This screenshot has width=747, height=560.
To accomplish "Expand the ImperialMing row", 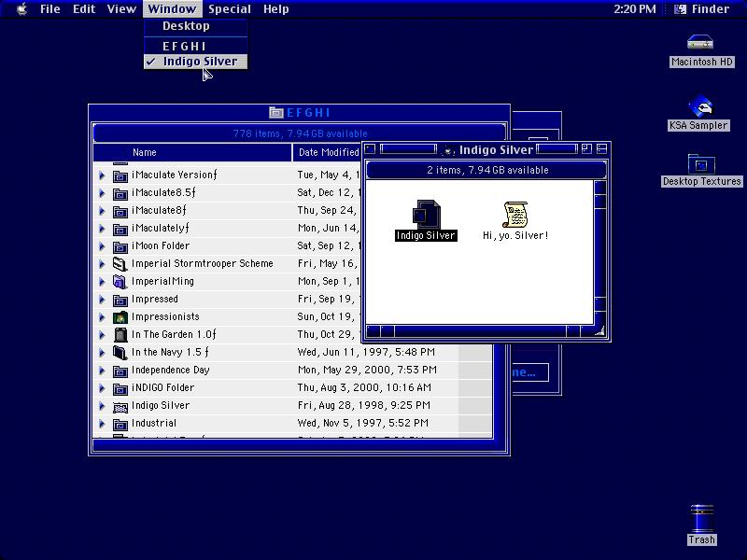I will 102,282.
